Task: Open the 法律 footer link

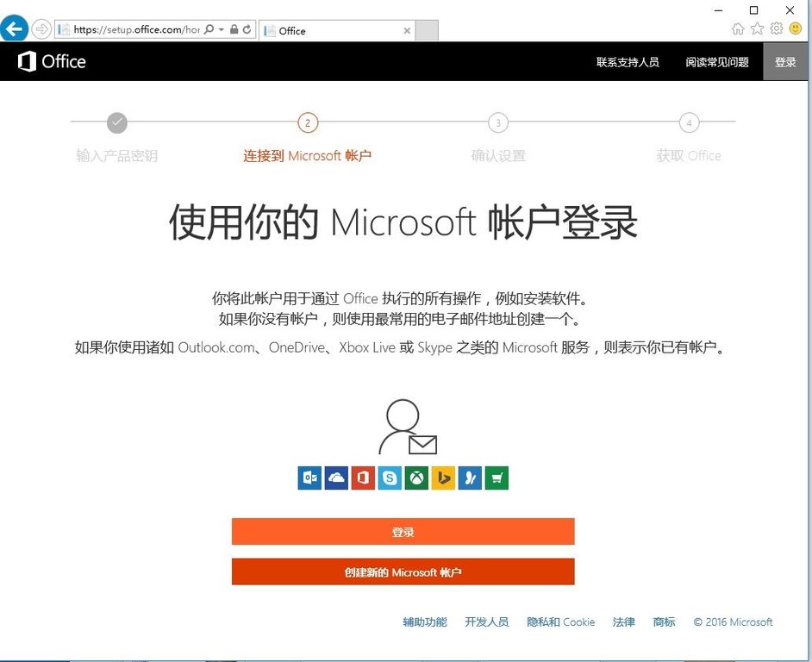Action: pos(623,622)
